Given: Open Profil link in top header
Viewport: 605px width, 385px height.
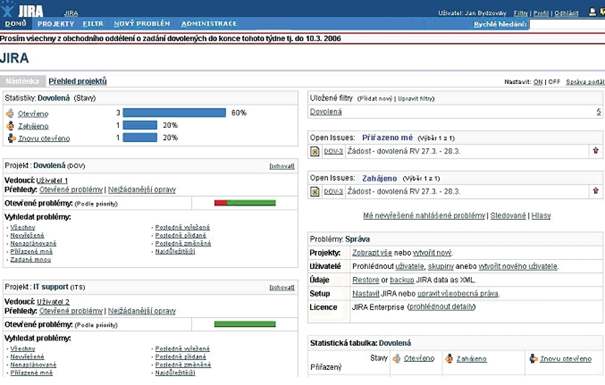Looking at the screenshot, I should point(541,13).
